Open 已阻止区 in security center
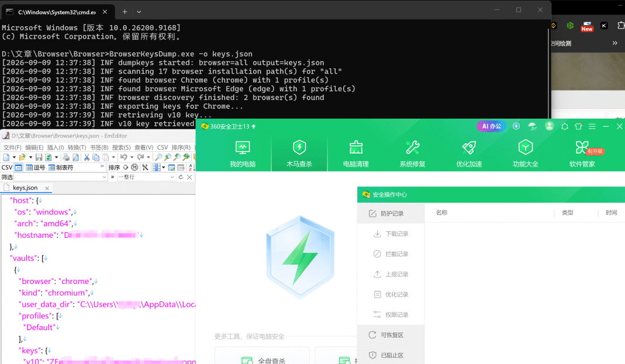625x364 pixels. [x=391, y=355]
